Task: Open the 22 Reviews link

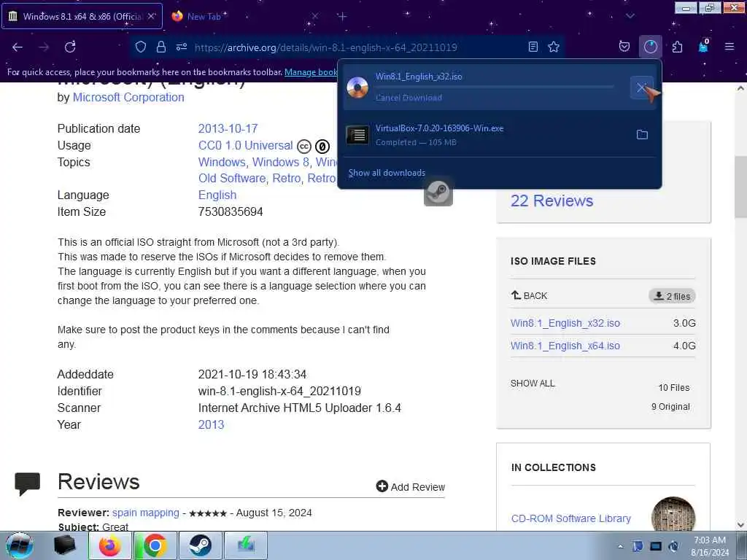Action: (x=551, y=201)
